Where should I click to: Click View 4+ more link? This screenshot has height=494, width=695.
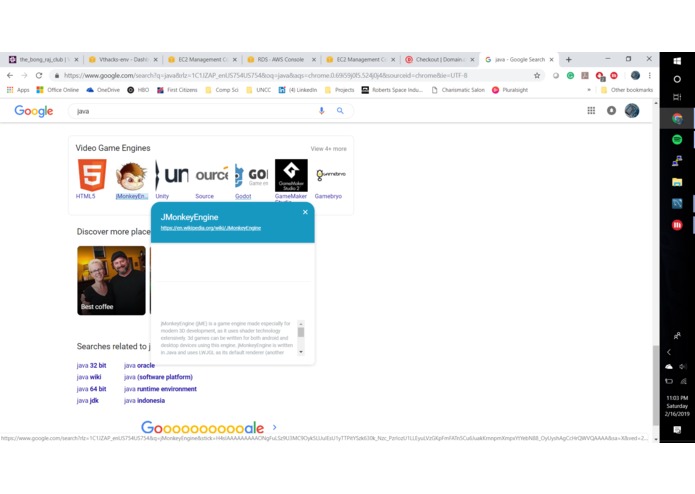[x=328, y=149]
